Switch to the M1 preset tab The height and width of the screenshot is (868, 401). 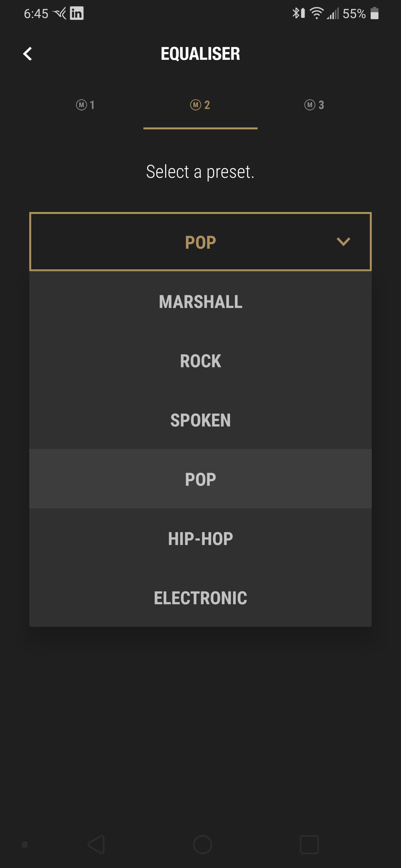click(x=85, y=105)
